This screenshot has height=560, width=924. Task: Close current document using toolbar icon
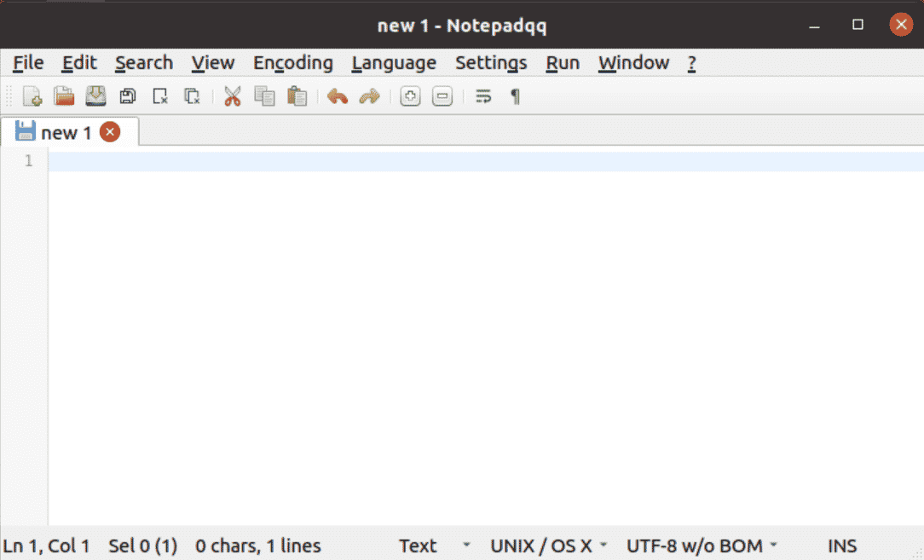[159, 96]
